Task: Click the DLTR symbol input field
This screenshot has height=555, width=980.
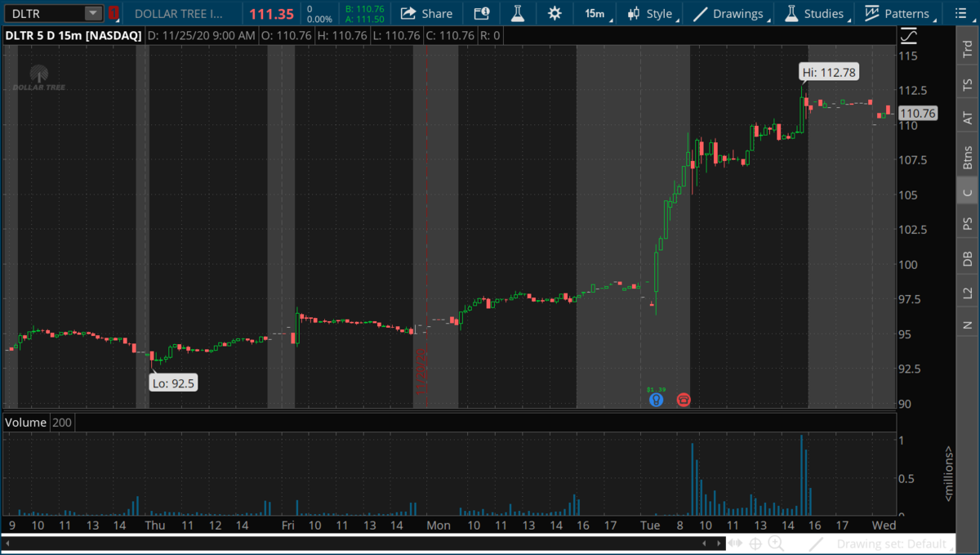Action: [x=46, y=13]
